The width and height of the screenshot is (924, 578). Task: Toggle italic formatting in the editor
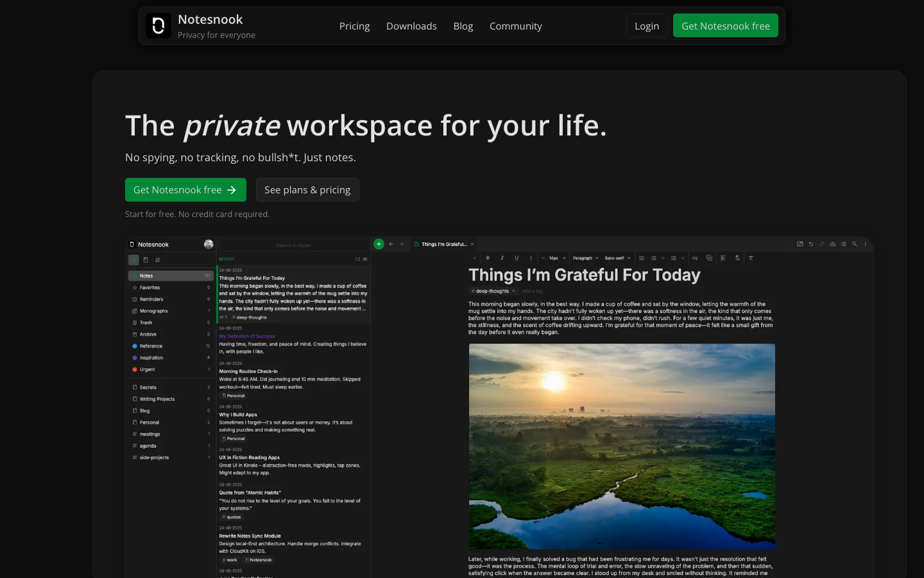[x=502, y=258]
